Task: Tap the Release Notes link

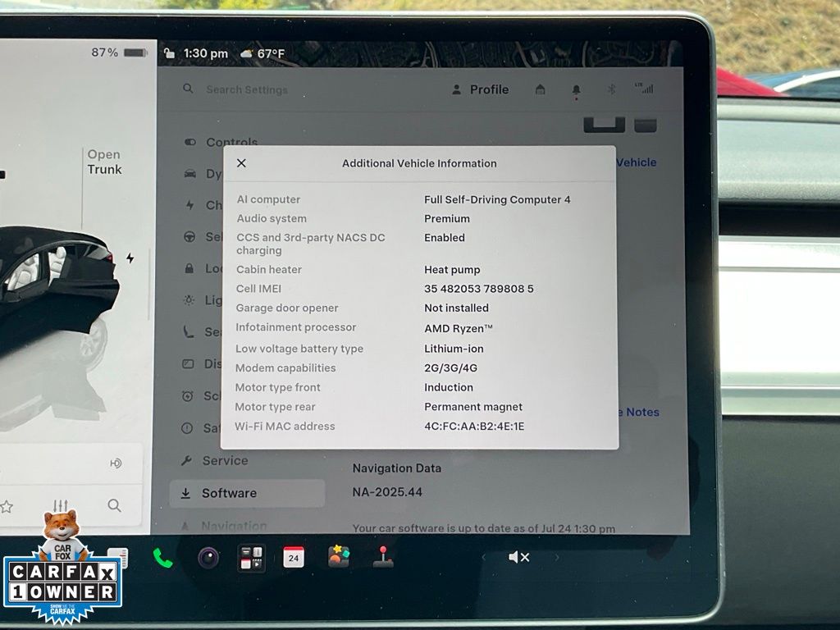Action: (640, 412)
